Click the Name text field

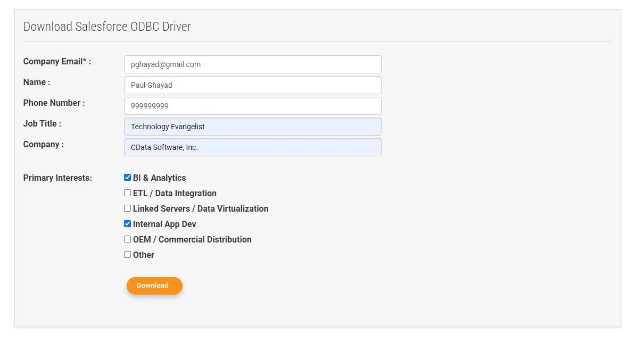(x=252, y=85)
